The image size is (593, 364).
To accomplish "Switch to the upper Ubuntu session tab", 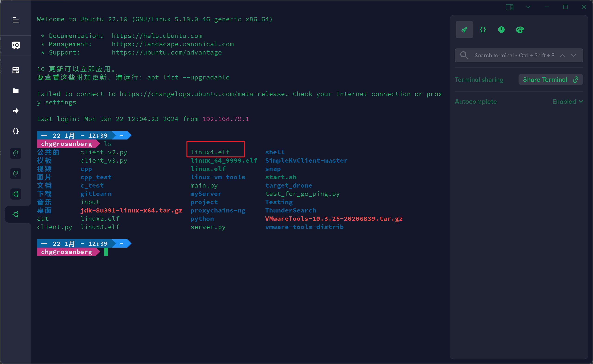I will coord(16,194).
